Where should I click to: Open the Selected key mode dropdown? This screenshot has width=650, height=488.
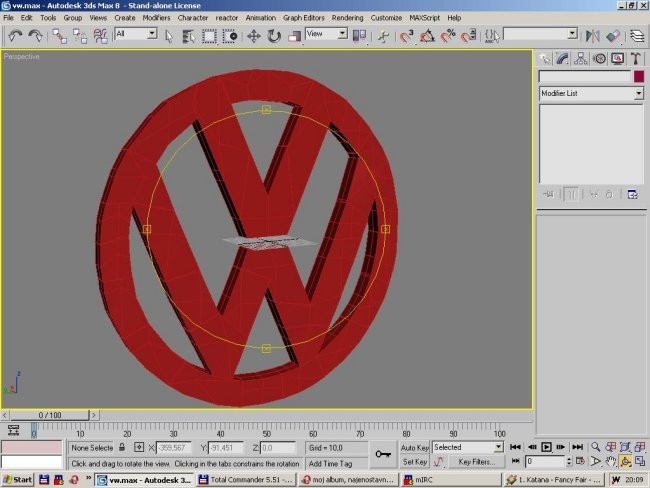point(499,447)
